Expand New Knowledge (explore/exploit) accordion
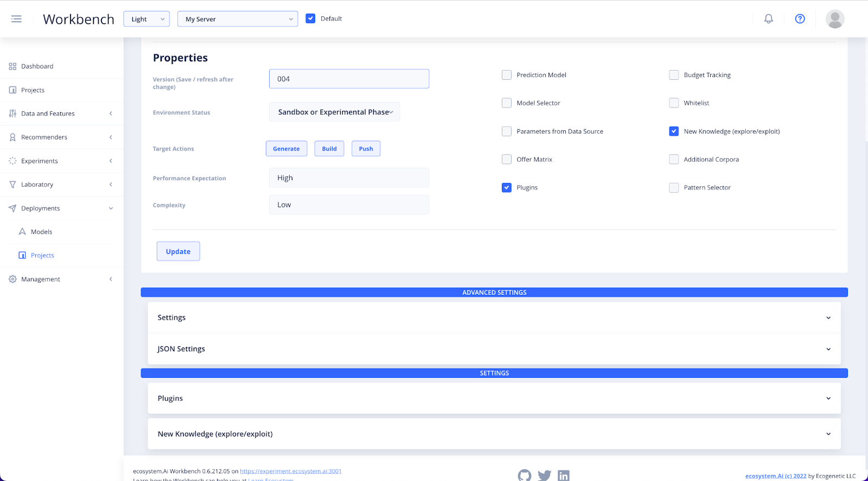The image size is (868, 481). 494,434
